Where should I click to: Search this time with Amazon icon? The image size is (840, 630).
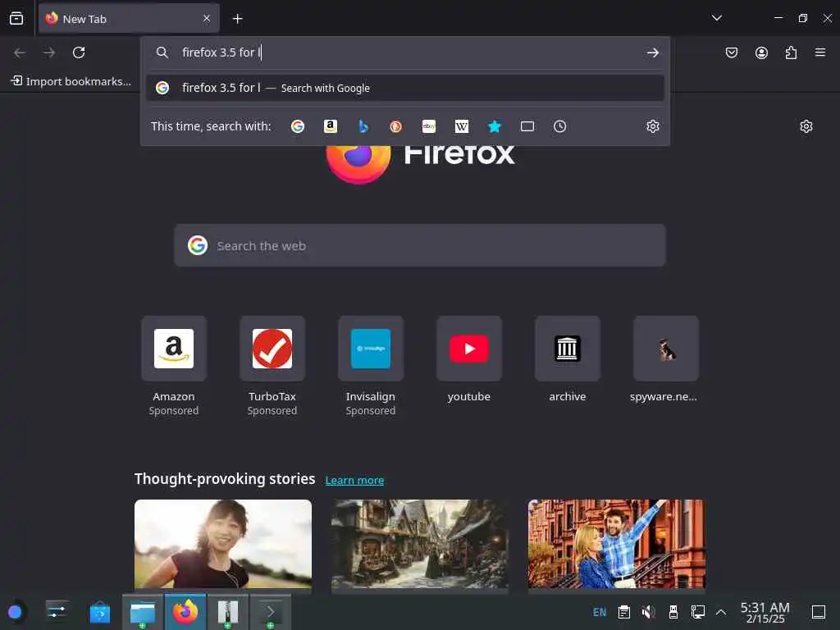click(x=331, y=126)
